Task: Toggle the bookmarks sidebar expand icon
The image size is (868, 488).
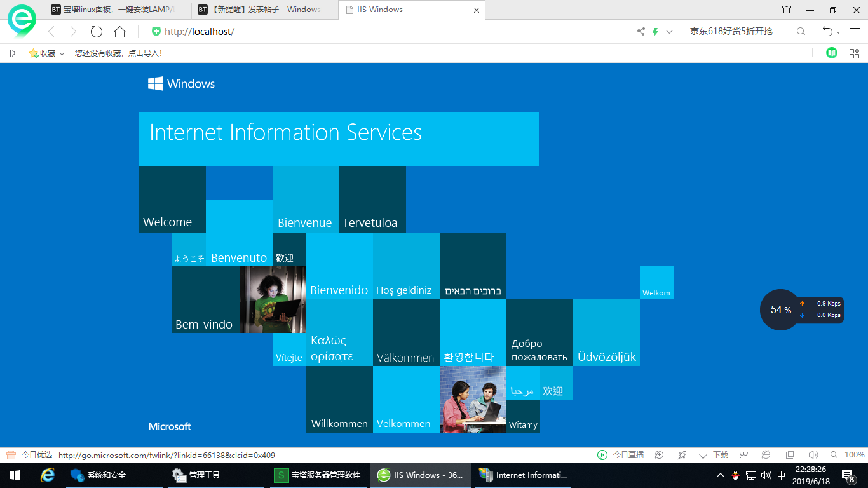Action: tap(13, 53)
